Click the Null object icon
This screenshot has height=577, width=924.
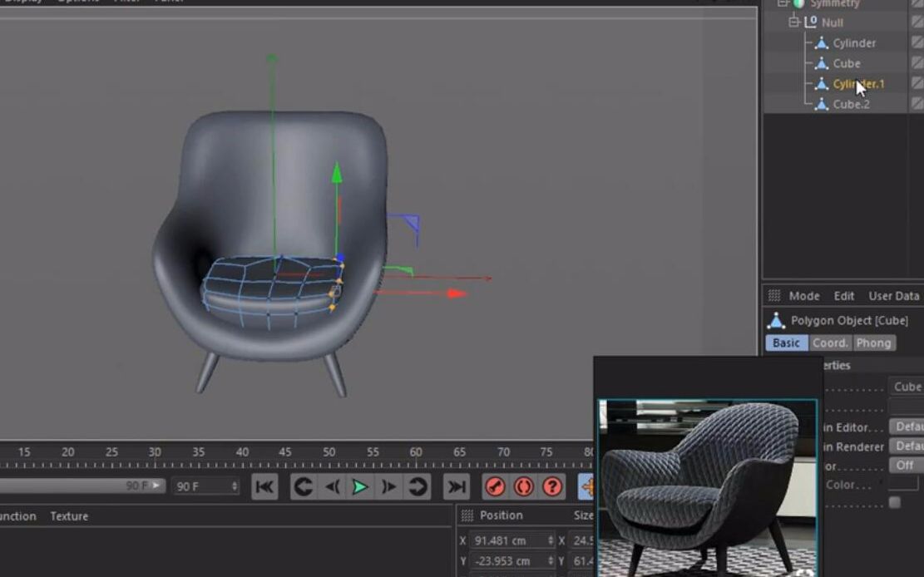[x=809, y=22]
